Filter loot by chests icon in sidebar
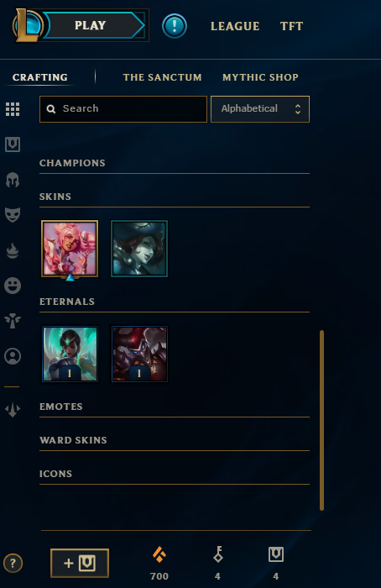 13,144
